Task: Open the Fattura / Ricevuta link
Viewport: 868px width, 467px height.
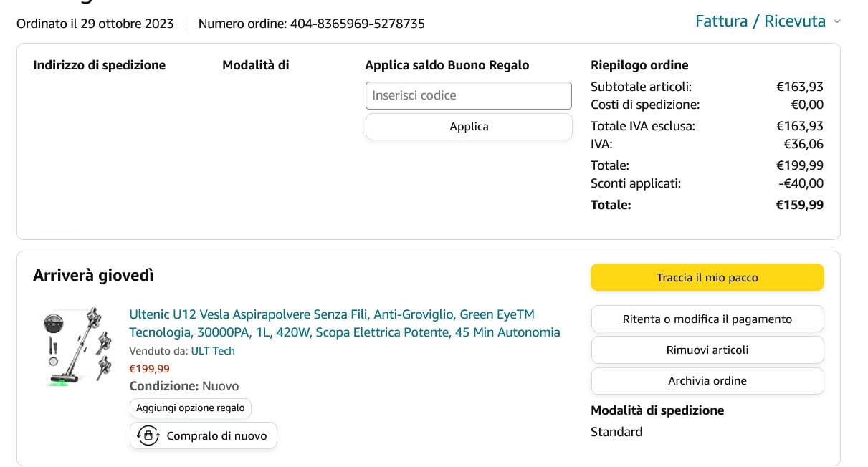Action: pyautogui.click(x=760, y=21)
